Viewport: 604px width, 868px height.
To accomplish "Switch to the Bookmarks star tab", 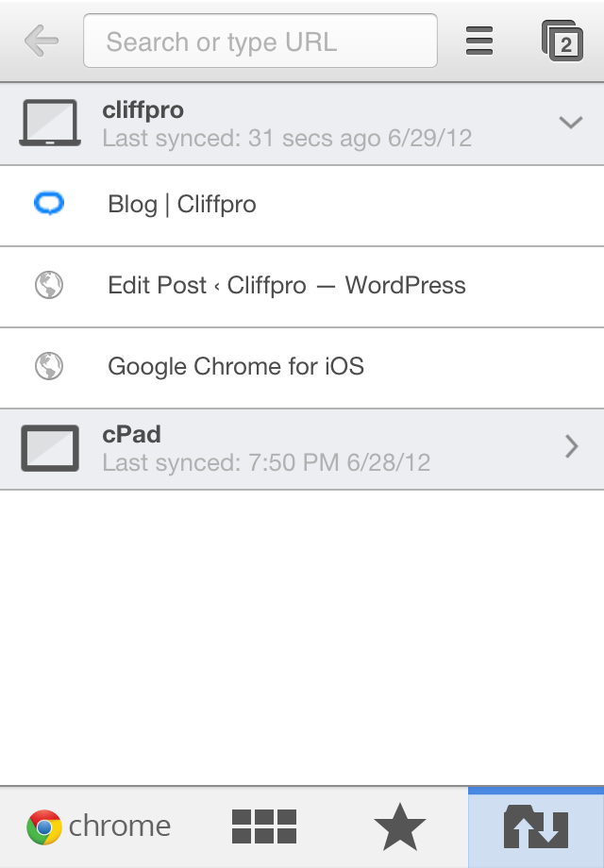I will coord(400,826).
